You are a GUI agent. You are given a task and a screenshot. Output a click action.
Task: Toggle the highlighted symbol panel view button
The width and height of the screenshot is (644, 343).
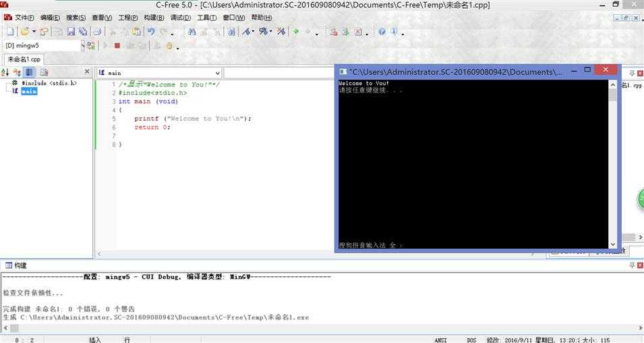click(x=29, y=72)
